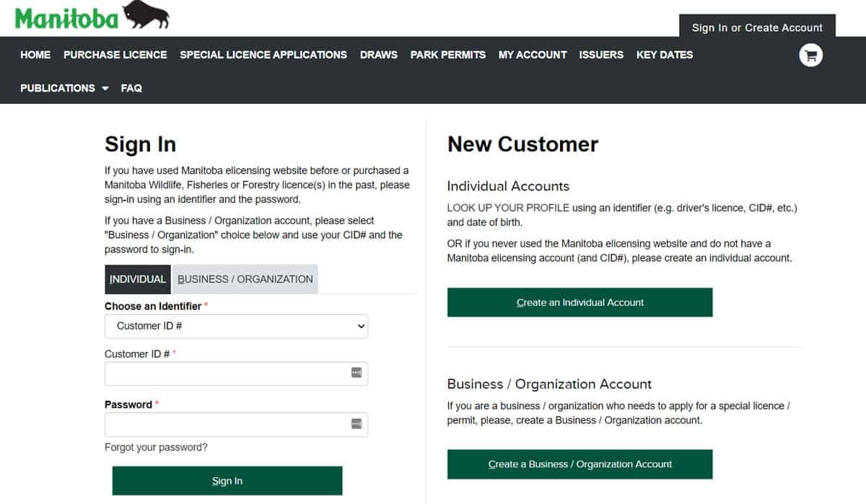
Task: Click the Sign In heading
Action: [141, 144]
